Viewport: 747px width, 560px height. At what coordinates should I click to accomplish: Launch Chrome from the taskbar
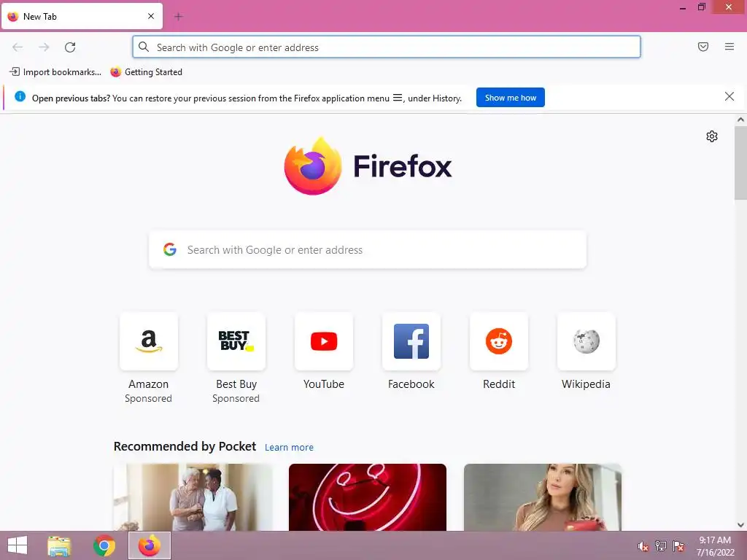tap(104, 545)
